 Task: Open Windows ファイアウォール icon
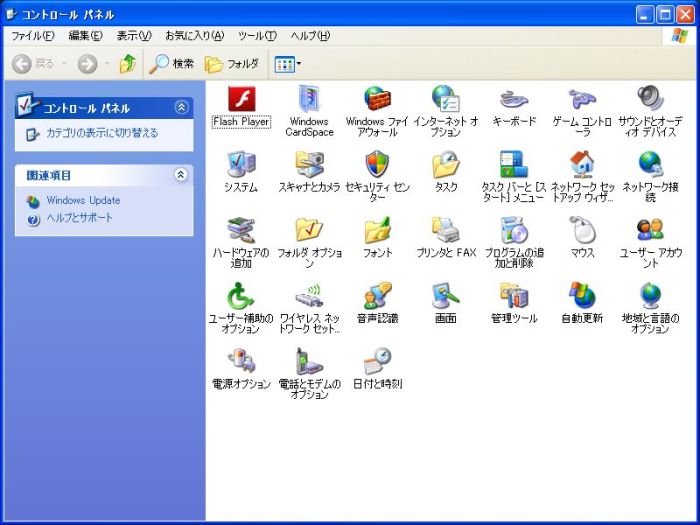[377, 100]
